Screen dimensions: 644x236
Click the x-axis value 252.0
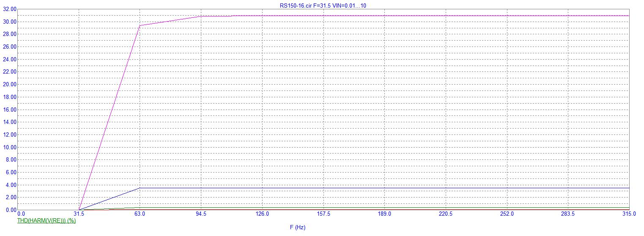(507, 214)
